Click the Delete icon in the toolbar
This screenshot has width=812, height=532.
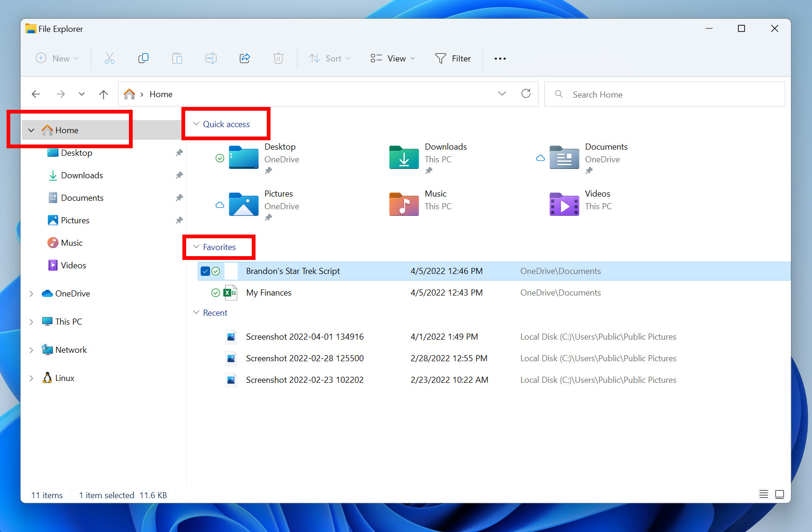point(278,58)
